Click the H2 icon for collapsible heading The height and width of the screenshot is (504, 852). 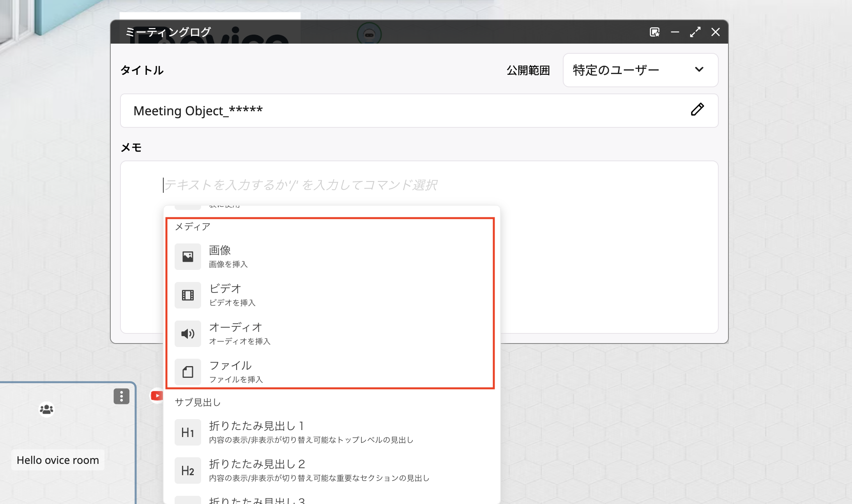coord(188,470)
